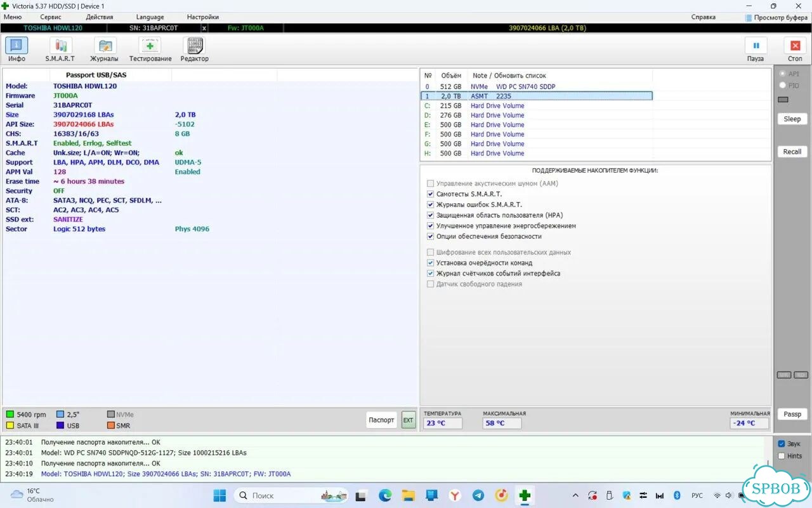This screenshot has height=508, width=812.
Task: Open the Настройки menu
Action: coord(203,17)
